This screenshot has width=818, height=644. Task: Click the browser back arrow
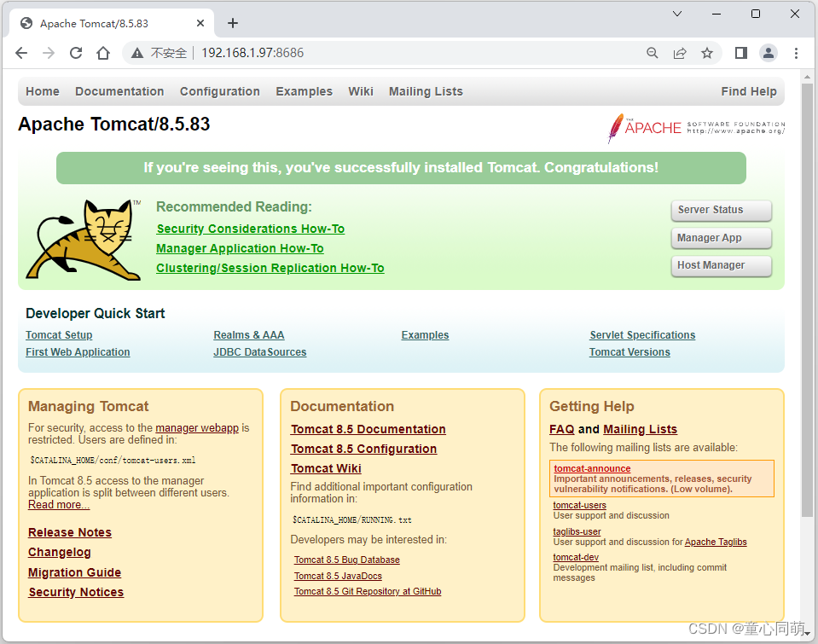(21, 53)
